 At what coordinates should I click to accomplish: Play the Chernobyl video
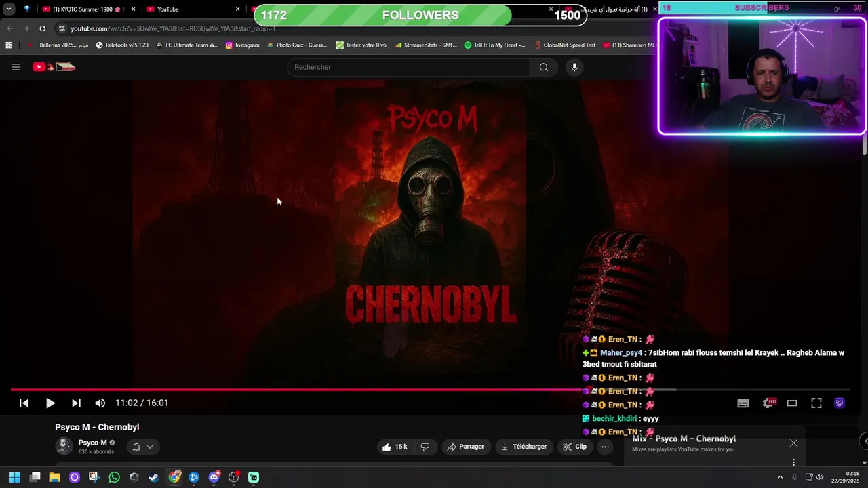[50, 403]
